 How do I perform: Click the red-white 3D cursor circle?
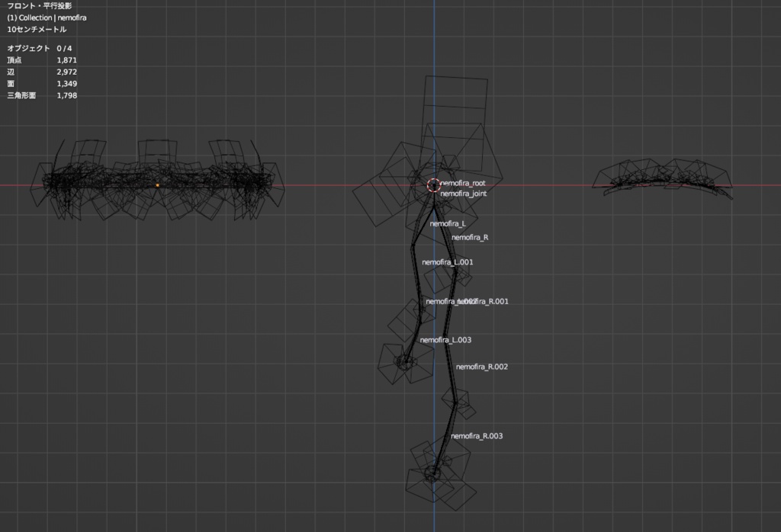tap(434, 185)
